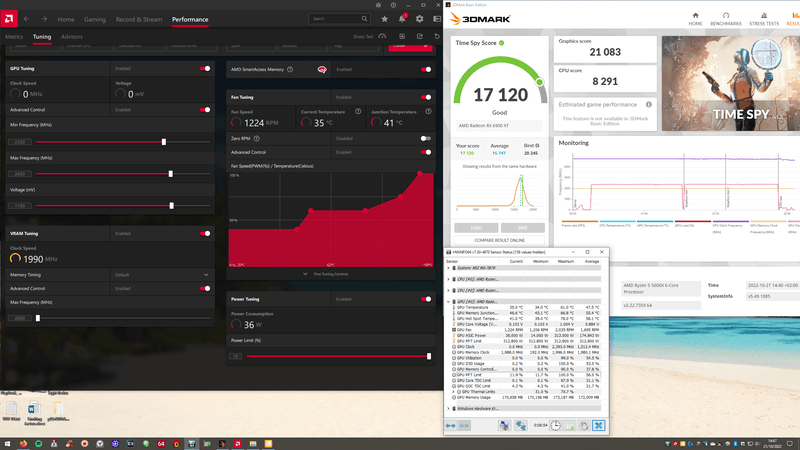
Task: Open favorites via the star icon
Action: [x=385, y=19]
